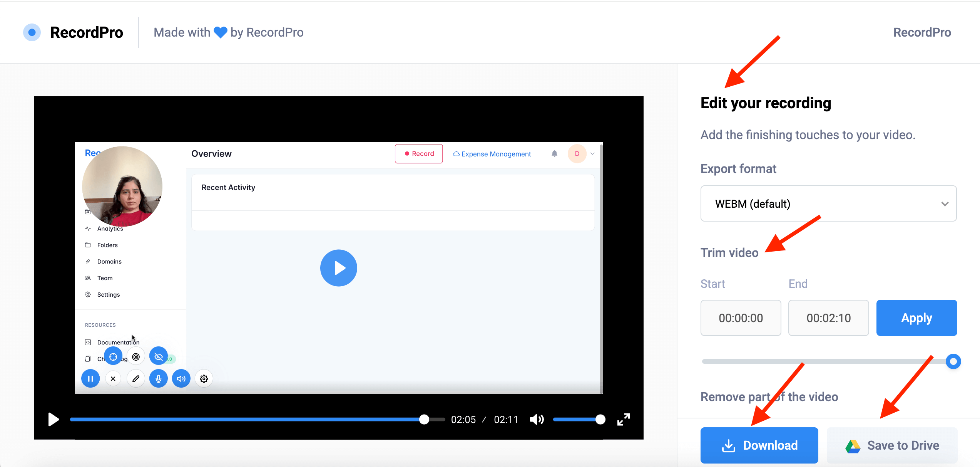
Task: Click the Trim Start time field
Action: click(x=741, y=318)
